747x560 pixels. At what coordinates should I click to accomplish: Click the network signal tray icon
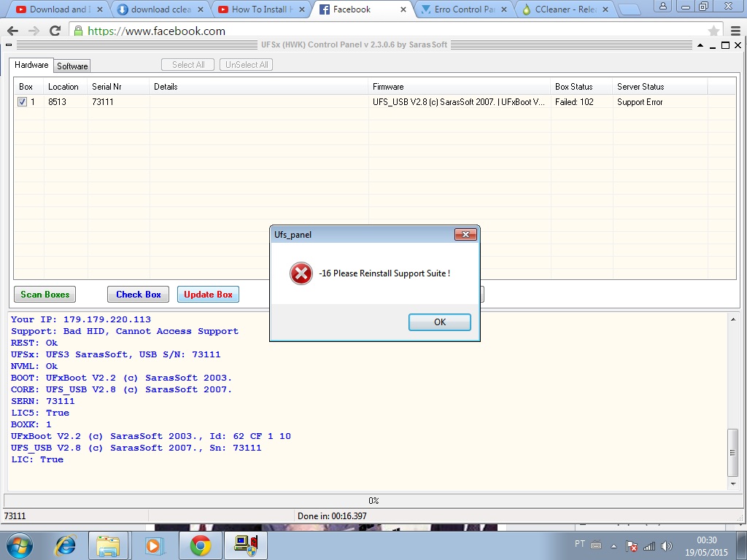(x=649, y=546)
